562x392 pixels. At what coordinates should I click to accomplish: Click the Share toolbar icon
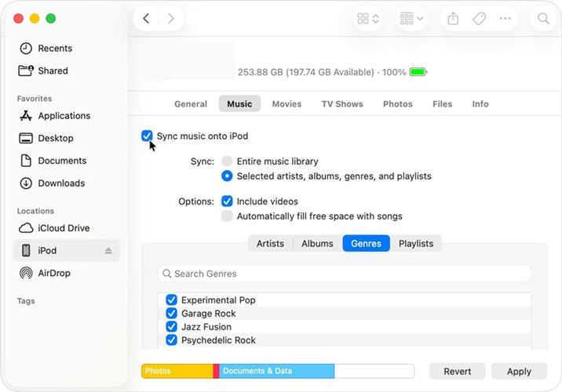[453, 18]
